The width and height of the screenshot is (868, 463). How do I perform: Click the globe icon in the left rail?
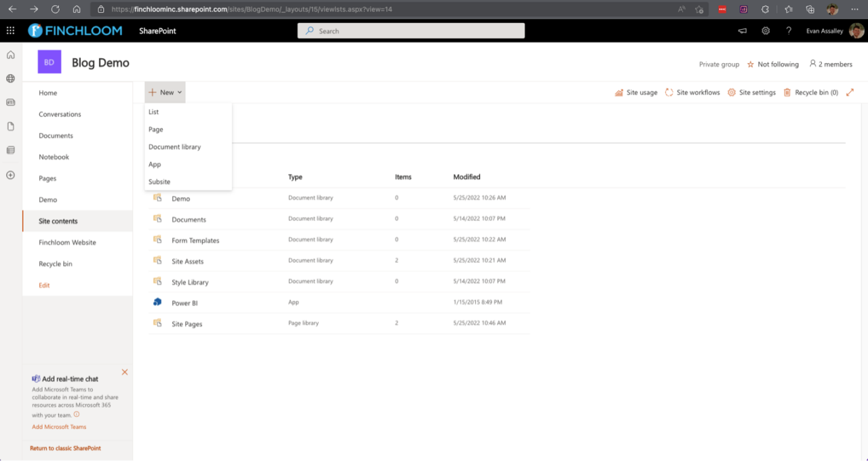[x=10, y=78]
